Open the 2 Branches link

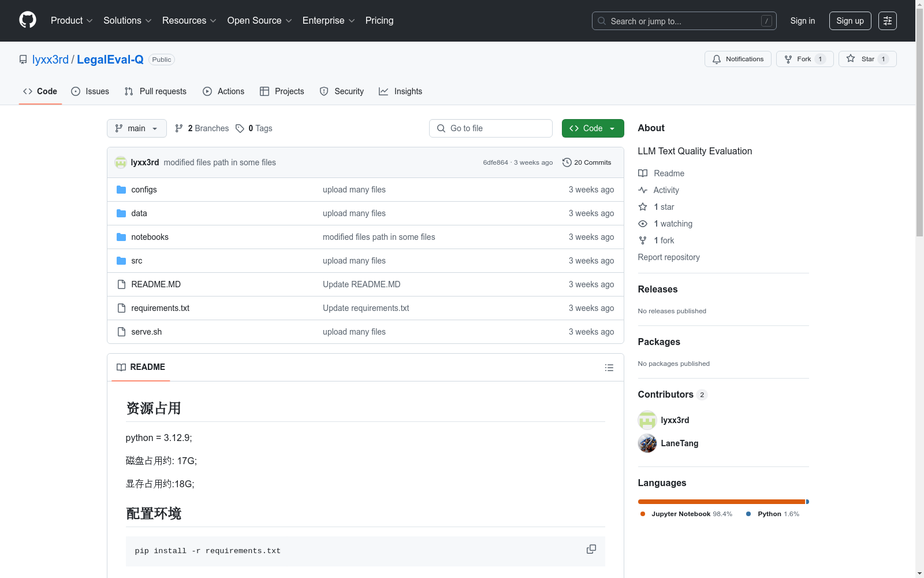pos(202,128)
